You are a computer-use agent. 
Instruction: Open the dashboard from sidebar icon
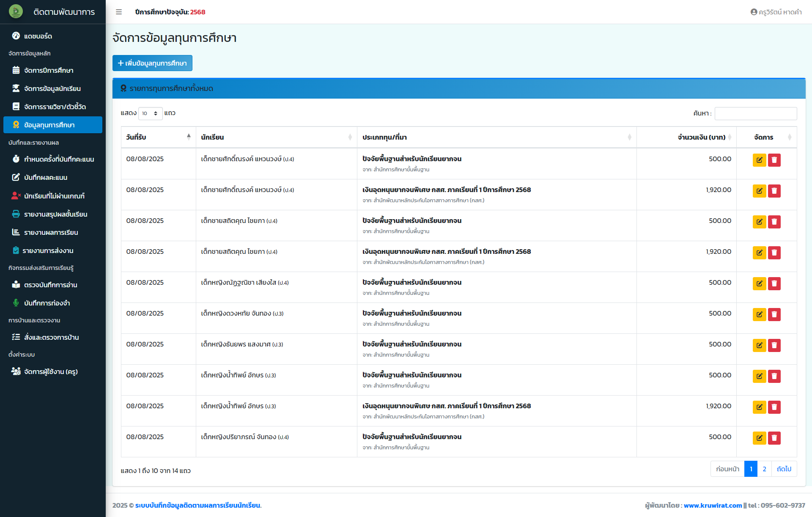pos(16,36)
